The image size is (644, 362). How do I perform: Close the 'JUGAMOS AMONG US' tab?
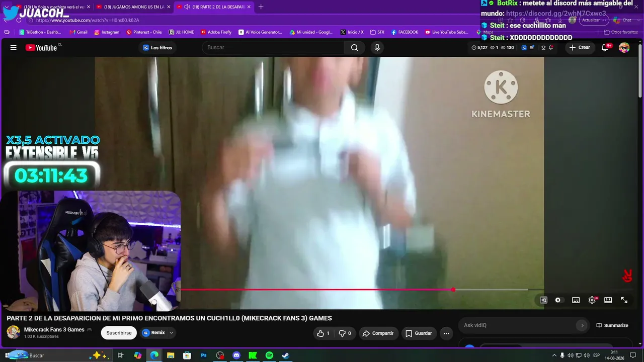[169, 7]
